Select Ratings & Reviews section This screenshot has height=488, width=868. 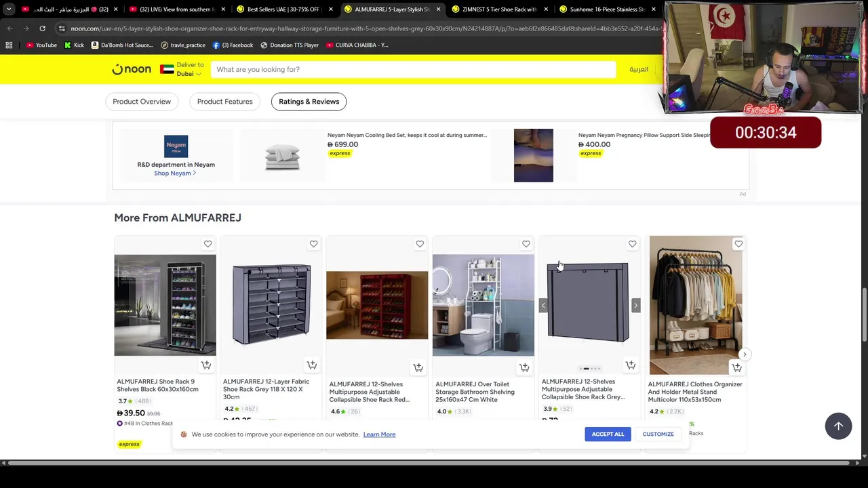pyautogui.click(x=309, y=102)
